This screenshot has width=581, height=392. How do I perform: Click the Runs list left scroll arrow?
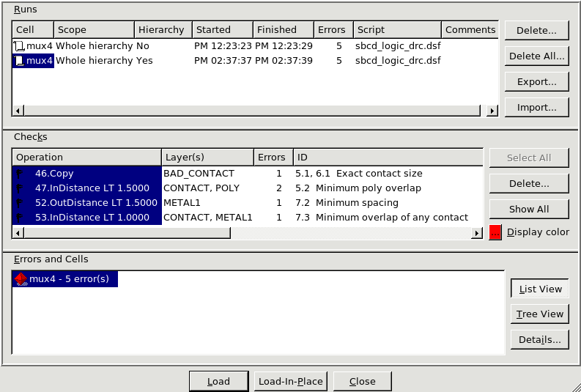pyautogui.click(x=18, y=111)
